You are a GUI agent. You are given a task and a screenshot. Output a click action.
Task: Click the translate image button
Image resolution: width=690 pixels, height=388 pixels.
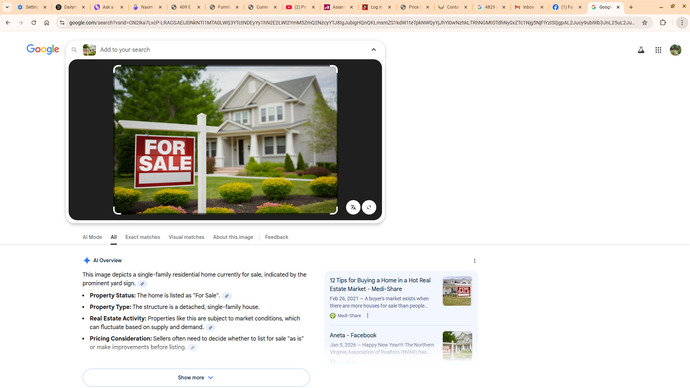[x=353, y=207]
